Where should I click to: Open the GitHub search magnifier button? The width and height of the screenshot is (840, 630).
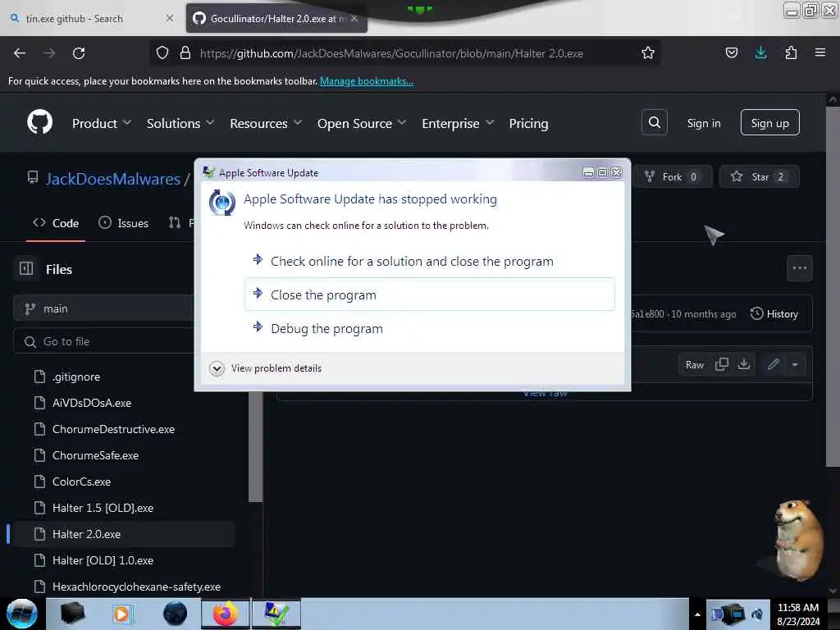[x=654, y=123]
